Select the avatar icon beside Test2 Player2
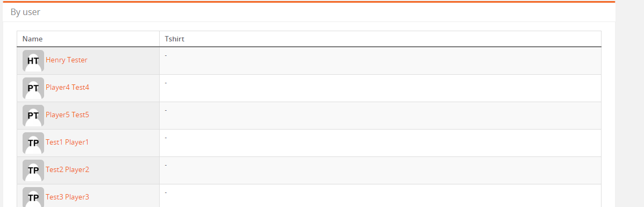 [x=33, y=170]
